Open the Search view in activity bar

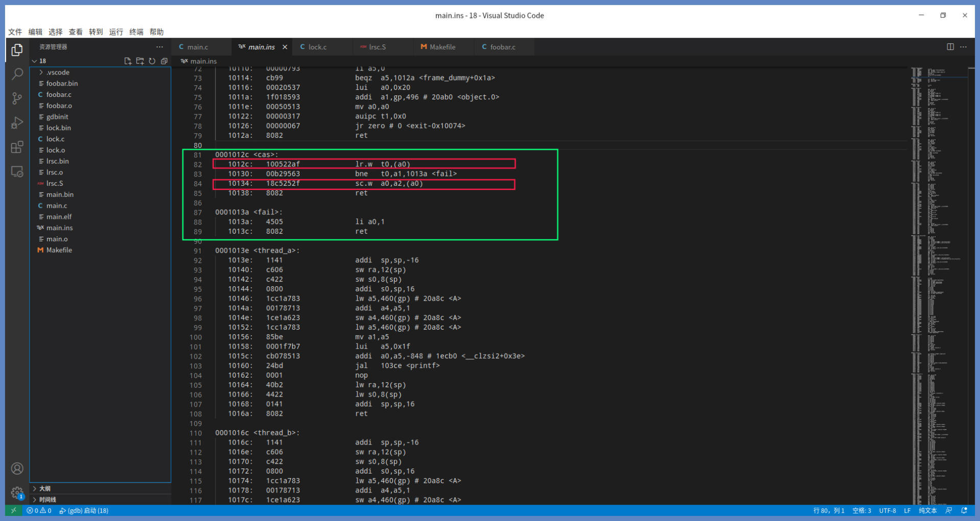tap(17, 74)
